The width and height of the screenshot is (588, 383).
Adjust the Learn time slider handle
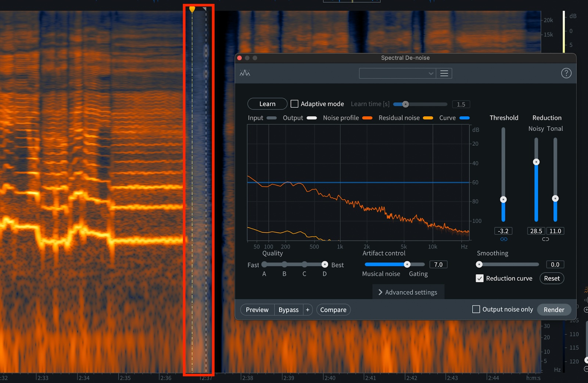pos(405,104)
